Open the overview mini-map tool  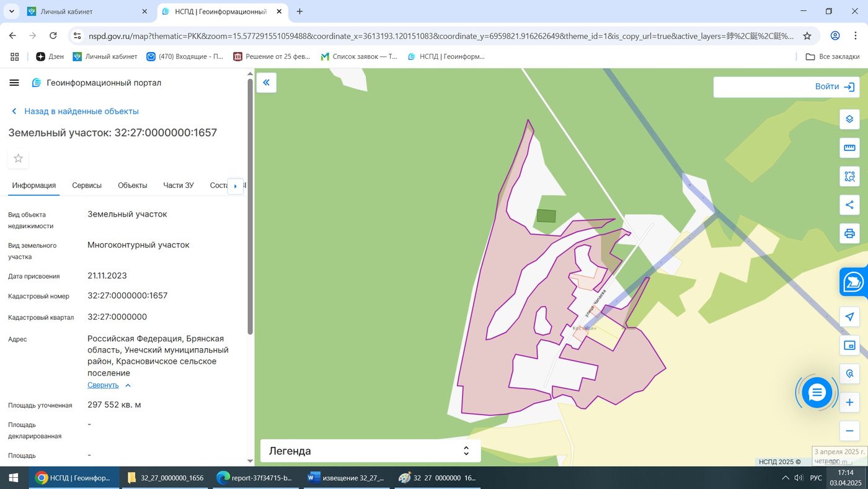point(849,346)
